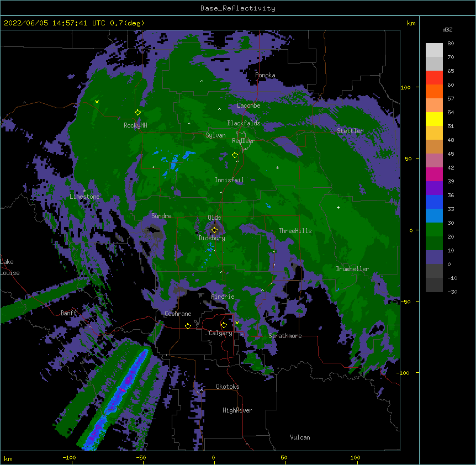Pick the orange 57-60 dBZ legend swatch
Image resolution: width=476 pixels, height=465 pixels.
pyautogui.click(x=434, y=91)
